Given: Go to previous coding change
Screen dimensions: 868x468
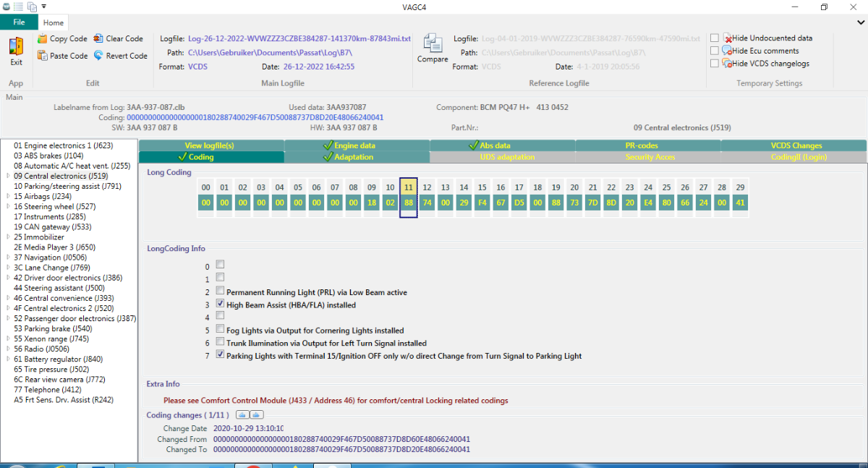Looking at the screenshot, I should [244, 414].
